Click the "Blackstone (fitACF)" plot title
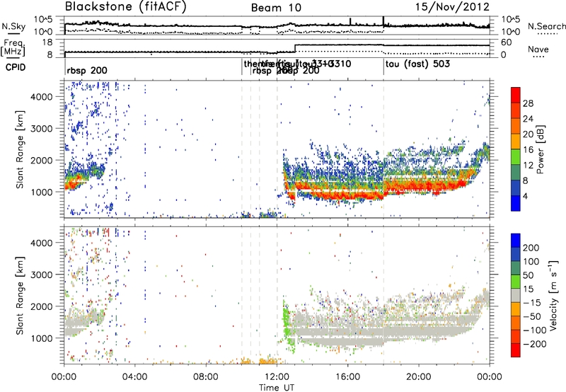Image resolution: width=566 pixels, height=392 pixels. click(125, 6)
